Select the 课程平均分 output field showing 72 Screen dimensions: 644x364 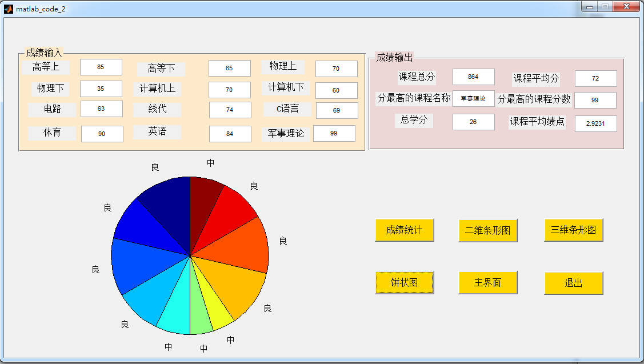point(596,78)
